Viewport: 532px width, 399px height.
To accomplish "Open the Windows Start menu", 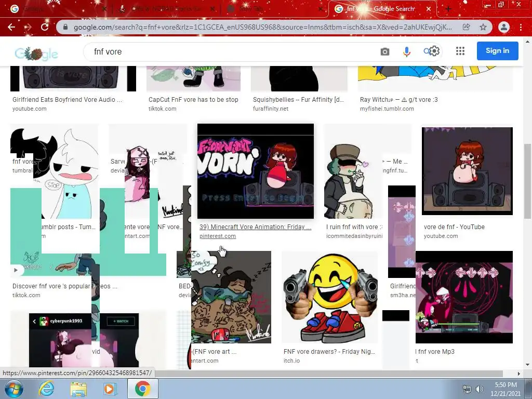I will click(14, 389).
